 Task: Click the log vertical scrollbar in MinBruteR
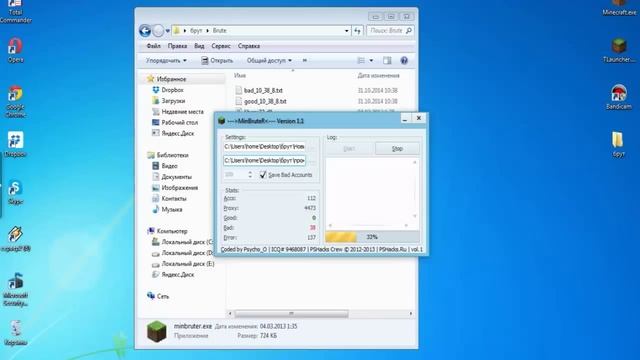415,189
